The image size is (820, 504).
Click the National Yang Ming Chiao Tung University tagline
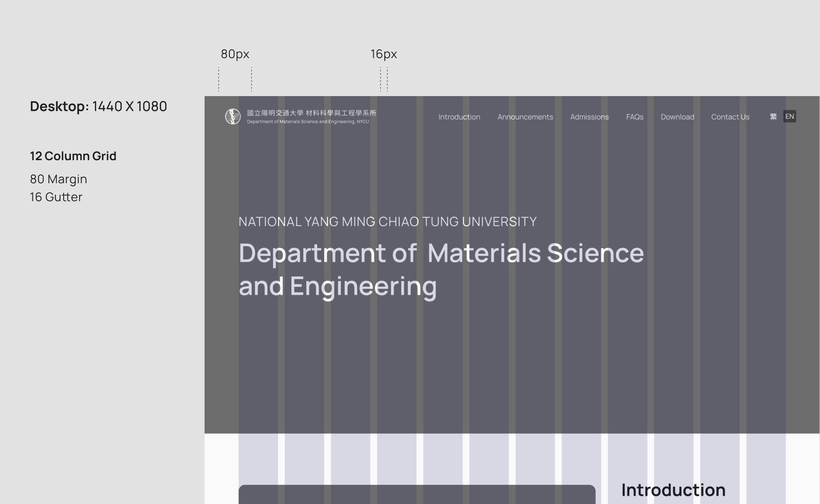point(387,222)
